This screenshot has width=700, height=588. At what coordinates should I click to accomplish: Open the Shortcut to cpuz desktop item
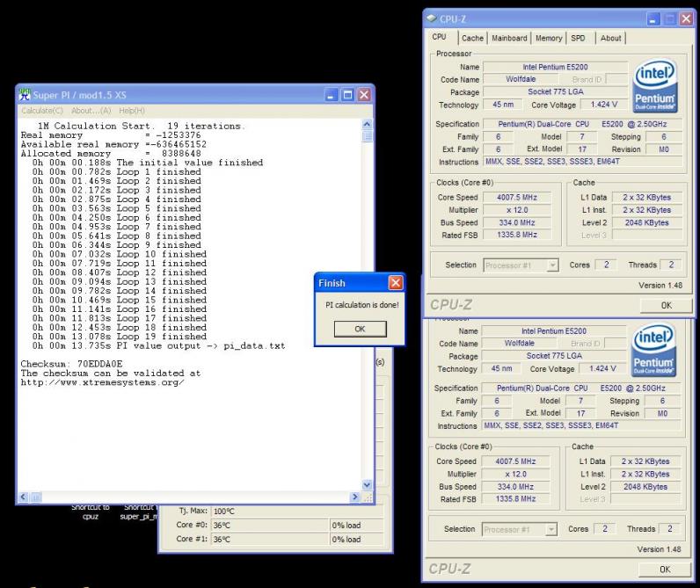click(x=91, y=512)
